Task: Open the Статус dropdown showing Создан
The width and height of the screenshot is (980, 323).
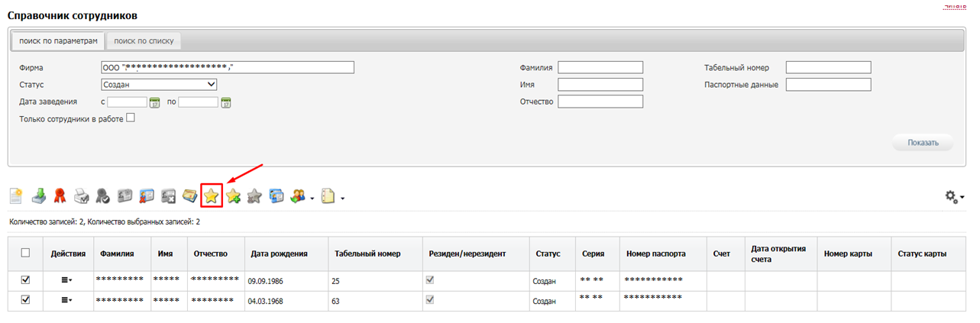Action: click(x=159, y=85)
